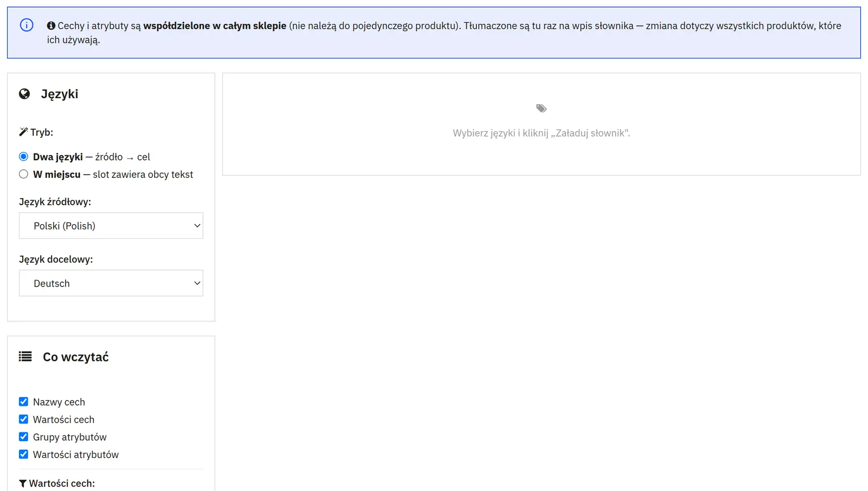Screen dimensions: 868x491
Task: Uncheck the Nazwy cech checkbox
Action: coord(23,401)
